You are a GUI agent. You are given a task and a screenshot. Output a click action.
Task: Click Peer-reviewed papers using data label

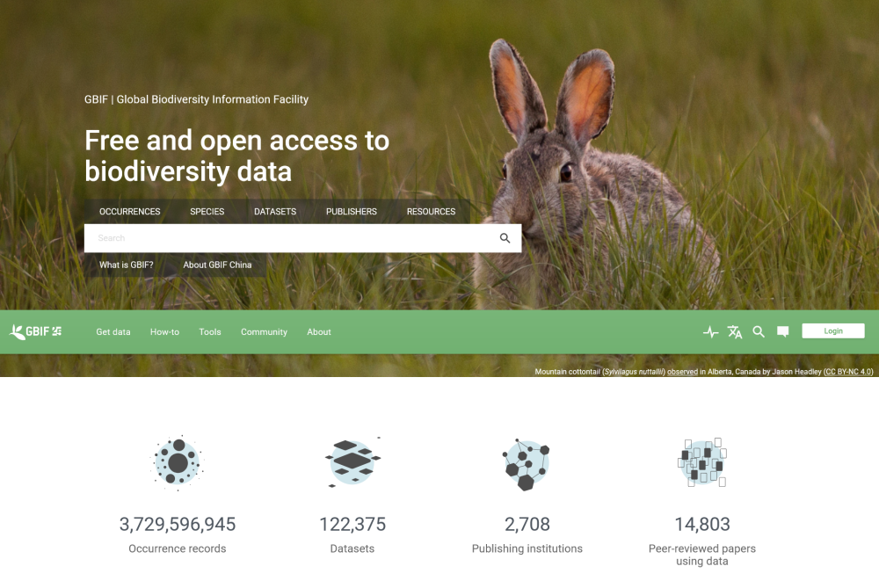[701, 555]
